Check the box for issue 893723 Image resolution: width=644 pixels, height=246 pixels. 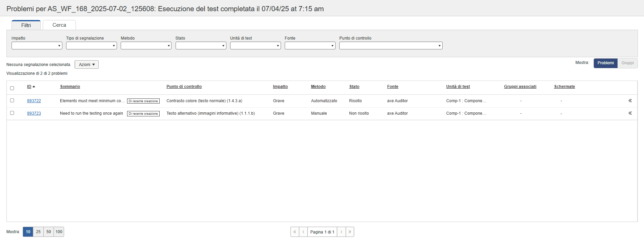pos(12,113)
